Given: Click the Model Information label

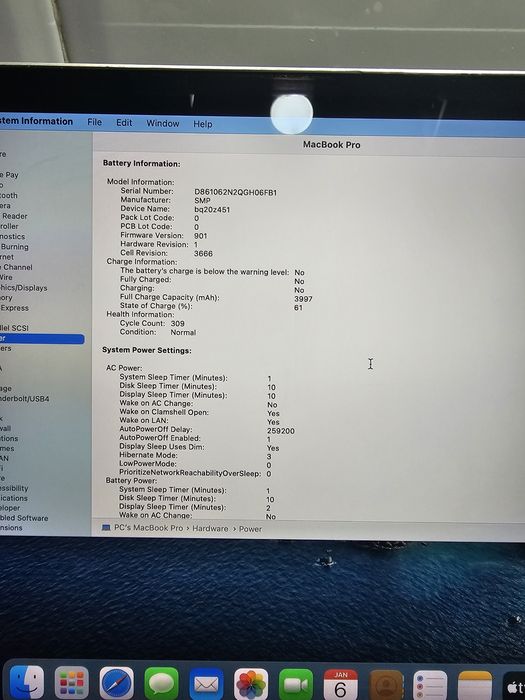Looking at the screenshot, I should (141, 182).
